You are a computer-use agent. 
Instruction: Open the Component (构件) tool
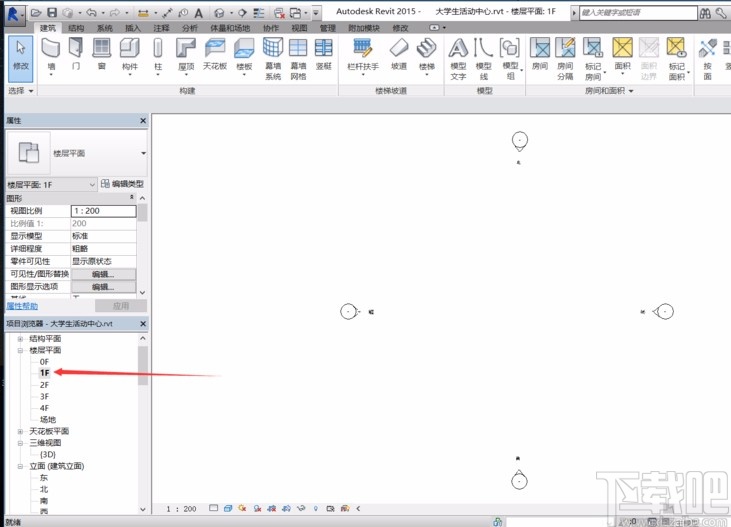click(130, 55)
